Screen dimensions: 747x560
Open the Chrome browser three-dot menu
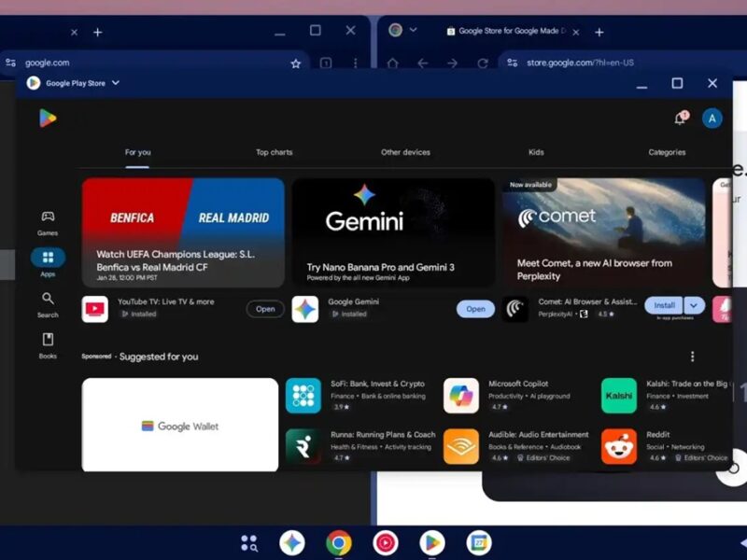(354, 61)
